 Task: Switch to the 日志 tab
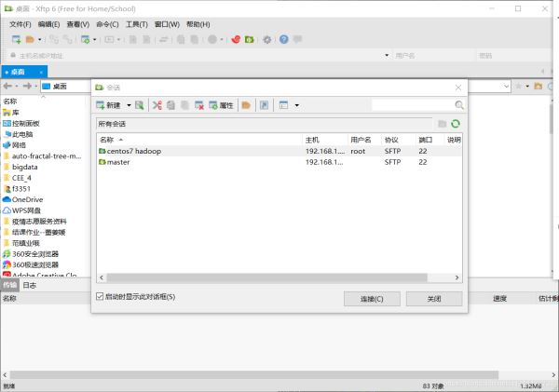[x=30, y=285]
